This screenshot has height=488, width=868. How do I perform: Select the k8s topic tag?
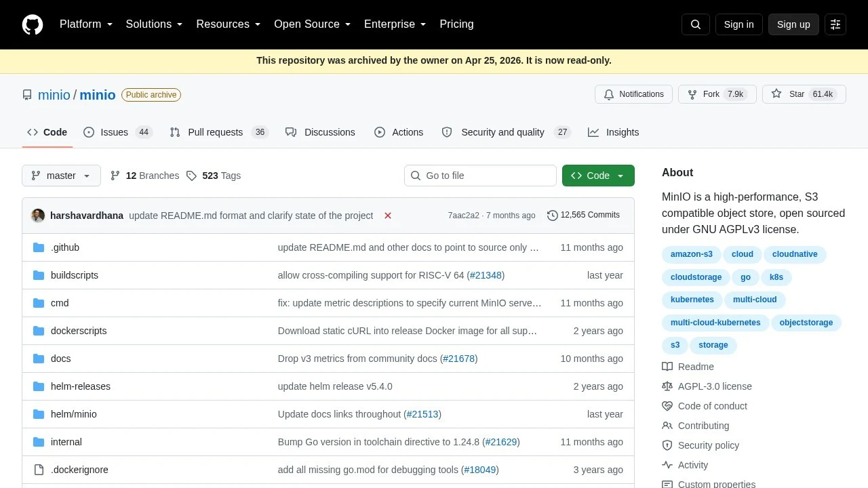tap(776, 277)
